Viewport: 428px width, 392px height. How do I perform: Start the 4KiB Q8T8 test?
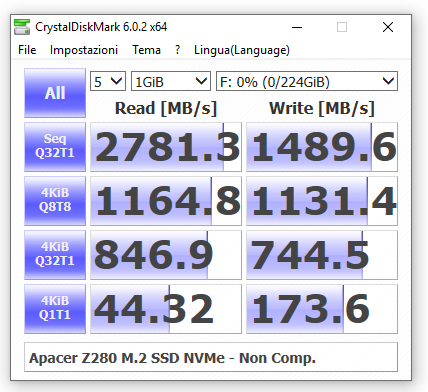point(55,201)
